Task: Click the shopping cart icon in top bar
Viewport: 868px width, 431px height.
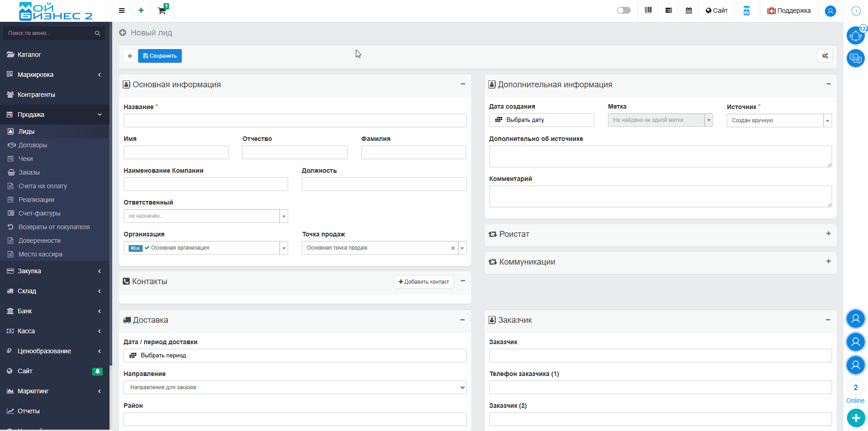Action: tap(162, 10)
